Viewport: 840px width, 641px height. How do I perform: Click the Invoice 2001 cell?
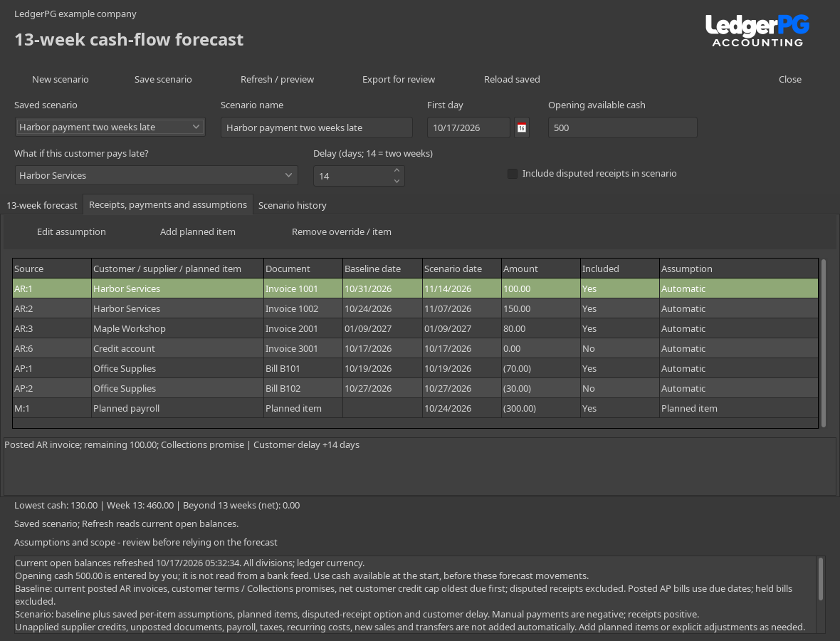tap(303, 328)
